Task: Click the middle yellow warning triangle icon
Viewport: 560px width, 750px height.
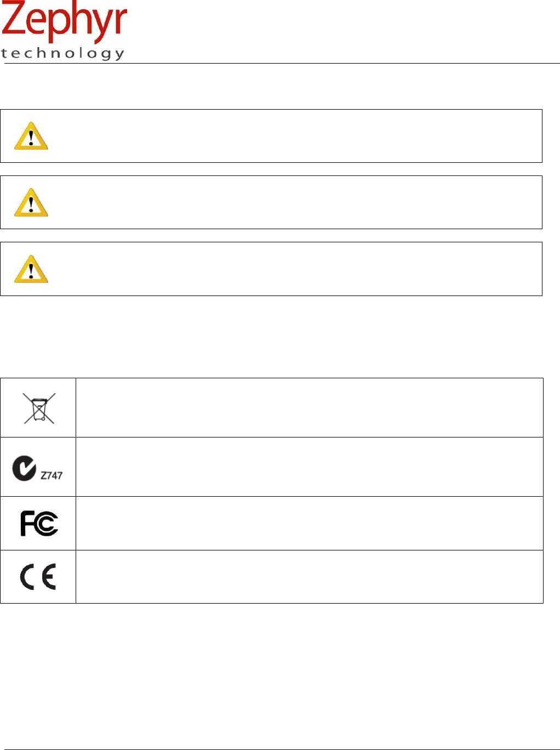Action: 31,202
